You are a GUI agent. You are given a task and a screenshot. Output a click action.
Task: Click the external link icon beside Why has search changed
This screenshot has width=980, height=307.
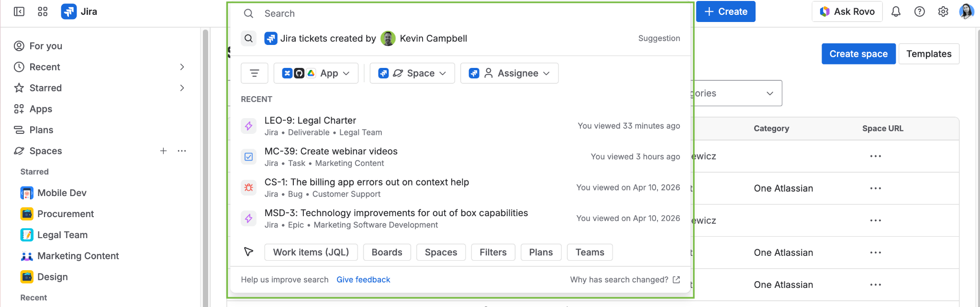coord(676,280)
